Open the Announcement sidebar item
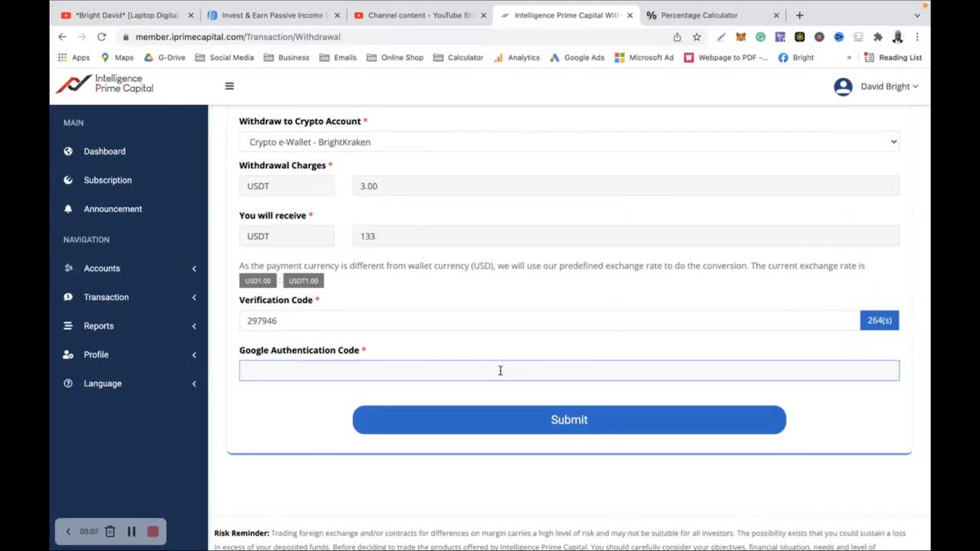This screenshot has width=980, height=551. tap(113, 209)
